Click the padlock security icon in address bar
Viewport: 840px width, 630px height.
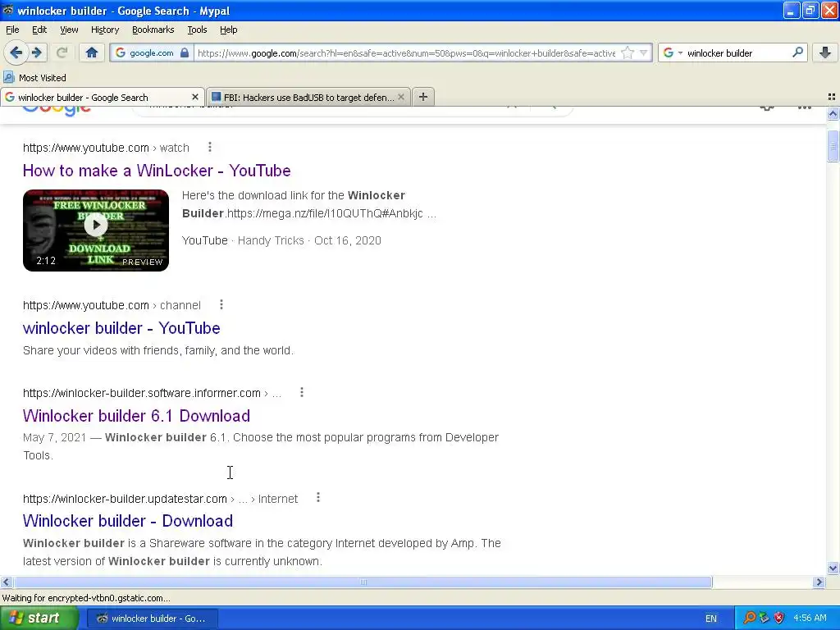pyautogui.click(x=185, y=52)
